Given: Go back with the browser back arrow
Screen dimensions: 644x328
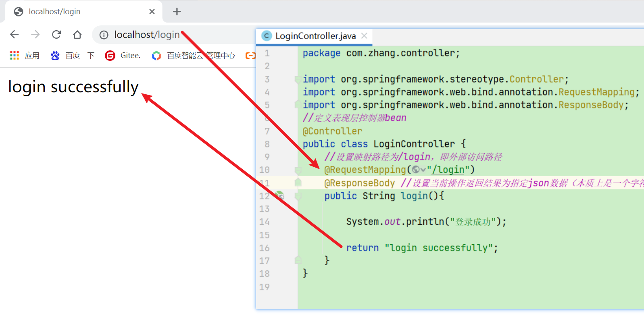Looking at the screenshot, I should pyautogui.click(x=15, y=35).
